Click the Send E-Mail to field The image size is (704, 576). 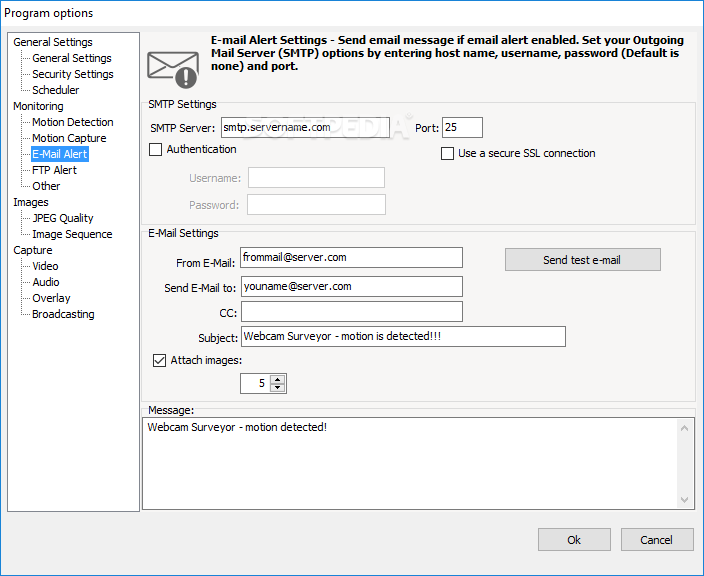tap(352, 286)
